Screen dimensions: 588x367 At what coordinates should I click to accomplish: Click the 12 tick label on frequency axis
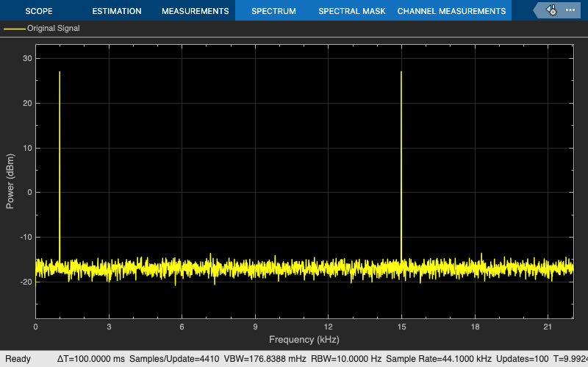pyautogui.click(x=328, y=327)
